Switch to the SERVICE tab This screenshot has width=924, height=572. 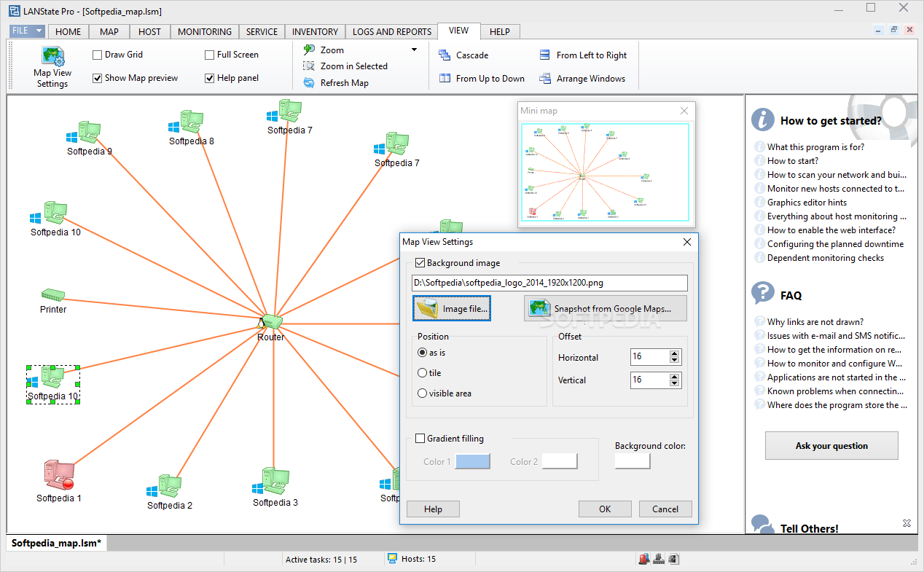[x=262, y=31]
